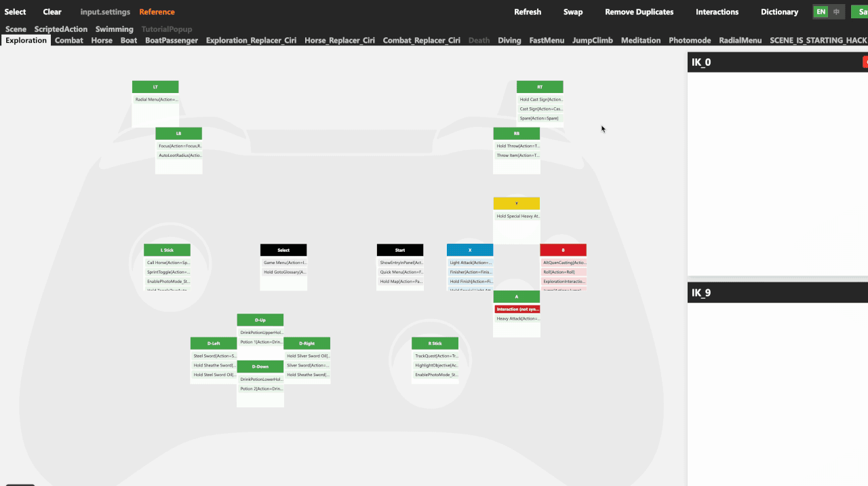868x486 pixels.
Task: Click the TrackQuest binding under R Stick
Action: point(435,356)
